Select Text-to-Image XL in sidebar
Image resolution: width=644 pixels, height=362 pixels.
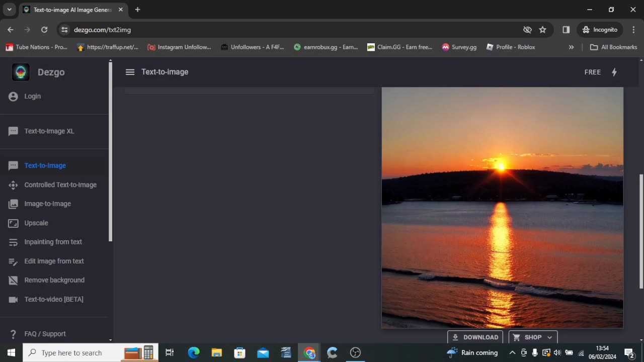pos(49,131)
